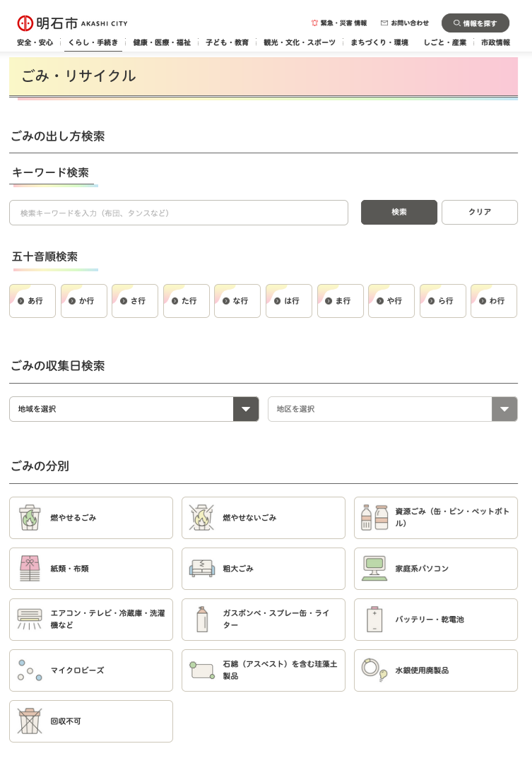Open the 地域を選択 dropdown
This screenshot has width=532, height=763.
coord(134,409)
